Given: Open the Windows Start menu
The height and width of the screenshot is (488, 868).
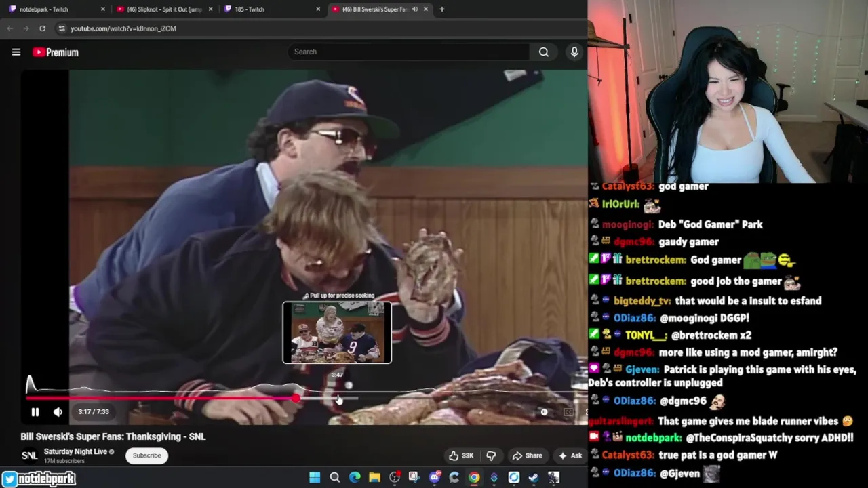Looking at the screenshot, I should point(315,478).
